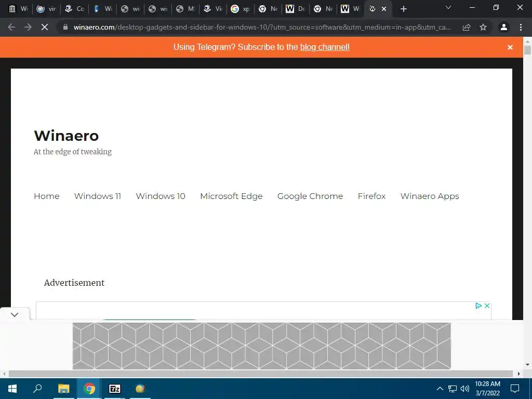532x399 pixels.
Task: Bookmark this page with the star icon
Action: tap(483, 27)
